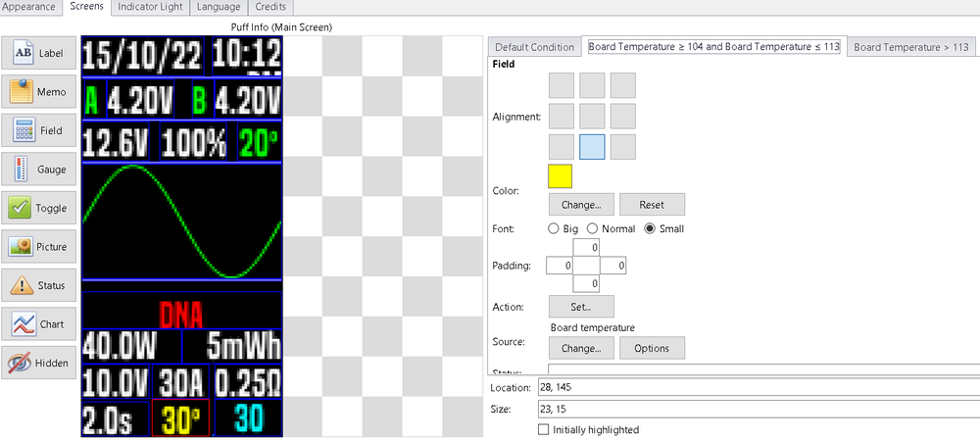
Task: Set alignment to middle-center
Action: tap(592, 116)
